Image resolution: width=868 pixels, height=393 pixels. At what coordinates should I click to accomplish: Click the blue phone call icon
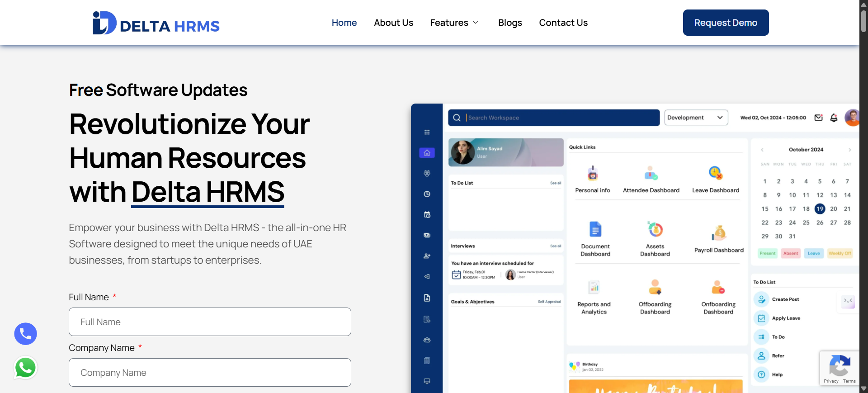click(x=25, y=334)
